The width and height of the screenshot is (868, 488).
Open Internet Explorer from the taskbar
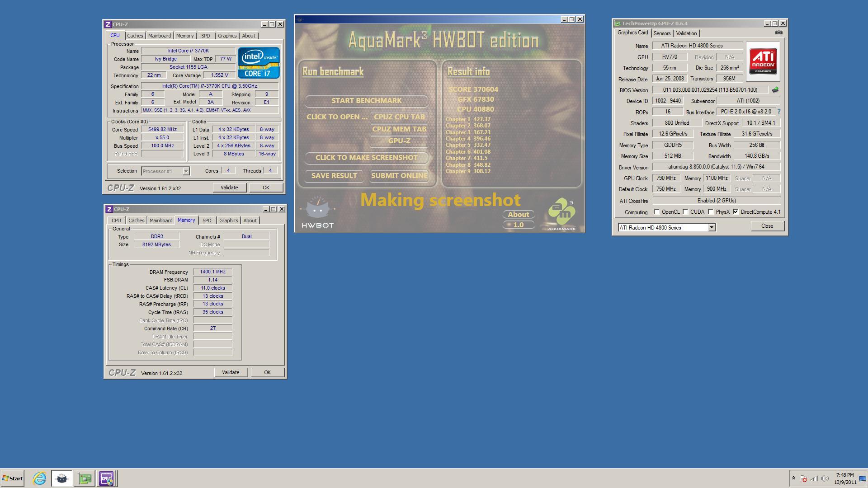[x=40, y=478]
